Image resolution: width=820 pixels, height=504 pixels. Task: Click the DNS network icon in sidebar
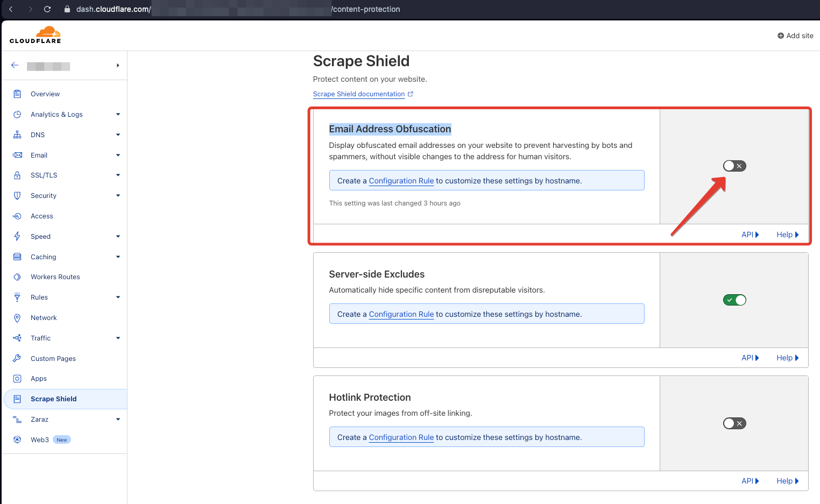(x=17, y=135)
